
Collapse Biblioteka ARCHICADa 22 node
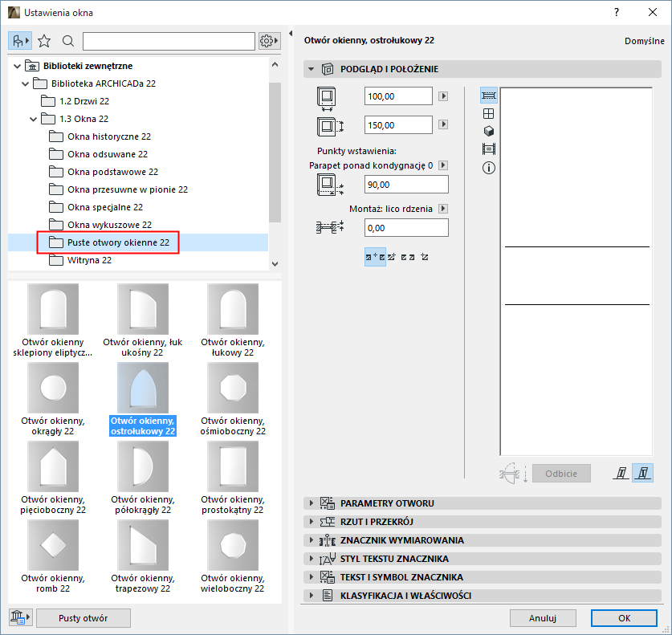(x=25, y=83)
